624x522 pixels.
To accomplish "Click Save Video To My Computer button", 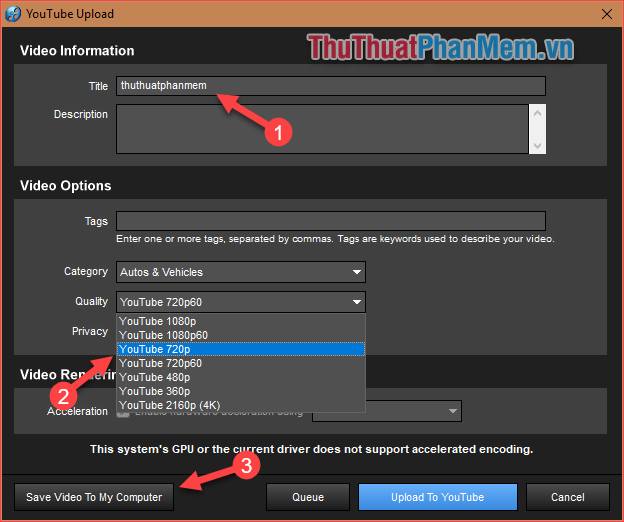I will coord(94,497).
